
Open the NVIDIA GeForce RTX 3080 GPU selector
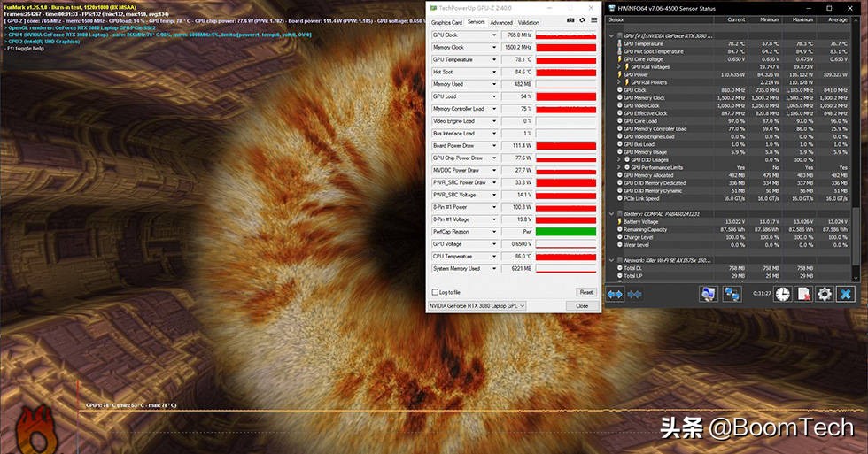(x=477, y=305)
